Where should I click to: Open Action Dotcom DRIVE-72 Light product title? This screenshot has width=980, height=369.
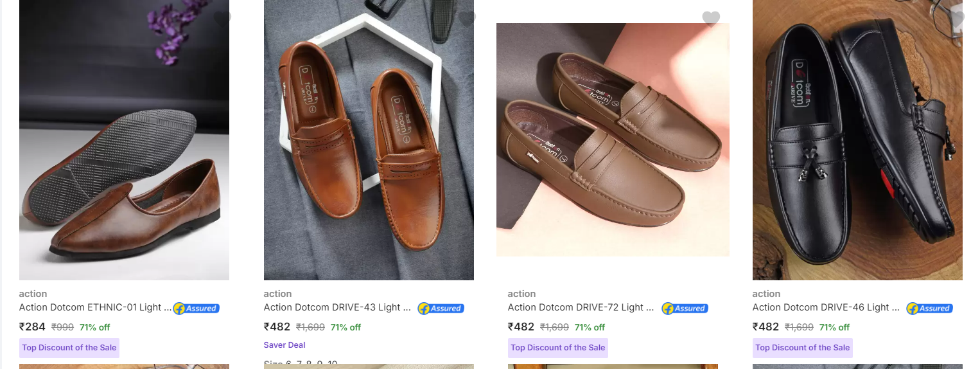(x=581, y=307)
